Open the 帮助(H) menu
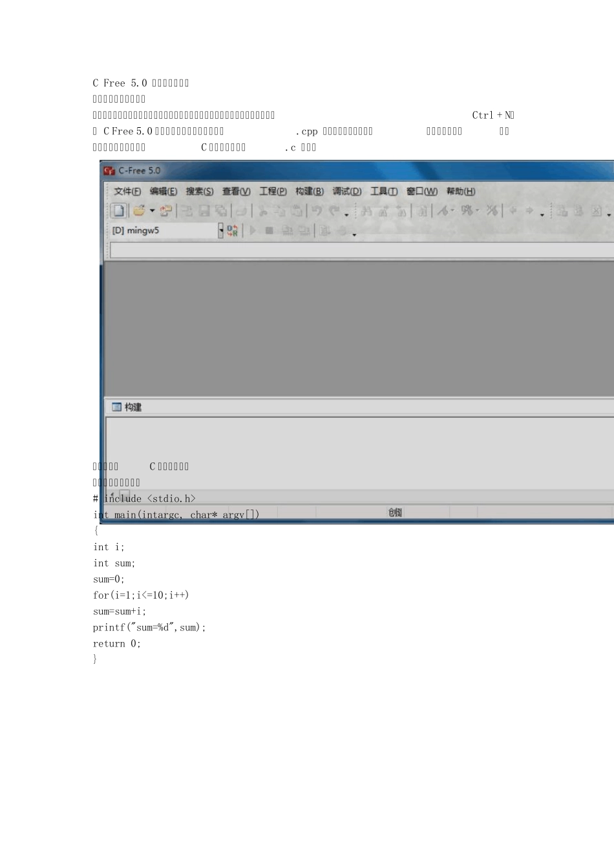 click(461, 191)
